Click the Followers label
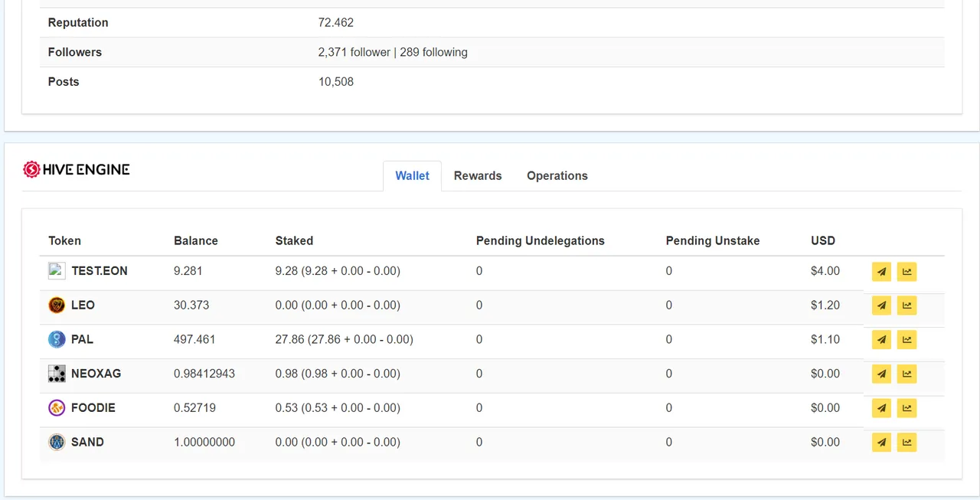This screenshot has width=980, height=500. [75, 52]
